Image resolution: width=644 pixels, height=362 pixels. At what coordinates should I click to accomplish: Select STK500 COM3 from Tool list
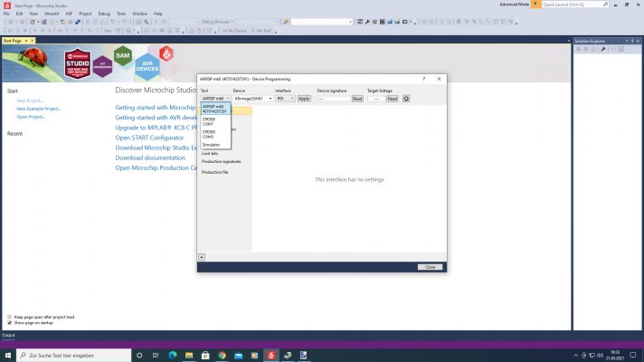[215, 134]
